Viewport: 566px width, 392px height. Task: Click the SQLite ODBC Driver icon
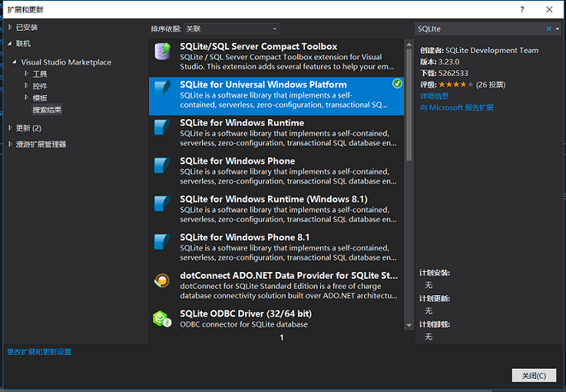(162, 318)
